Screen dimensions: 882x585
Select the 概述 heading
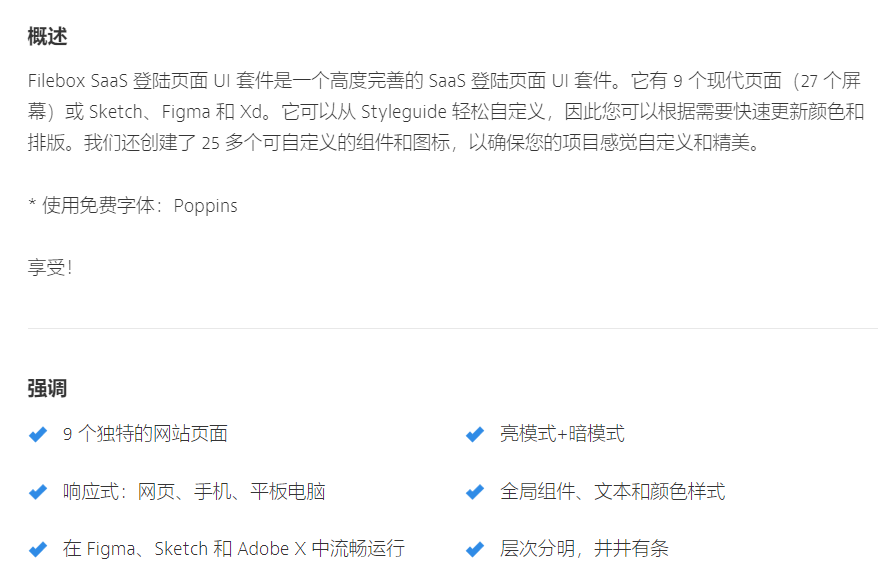pos(47,37)
